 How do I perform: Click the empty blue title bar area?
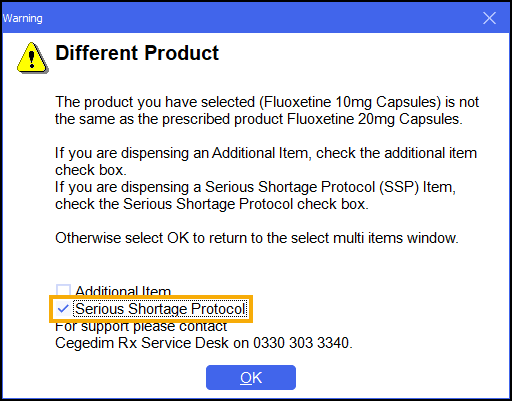260,18
